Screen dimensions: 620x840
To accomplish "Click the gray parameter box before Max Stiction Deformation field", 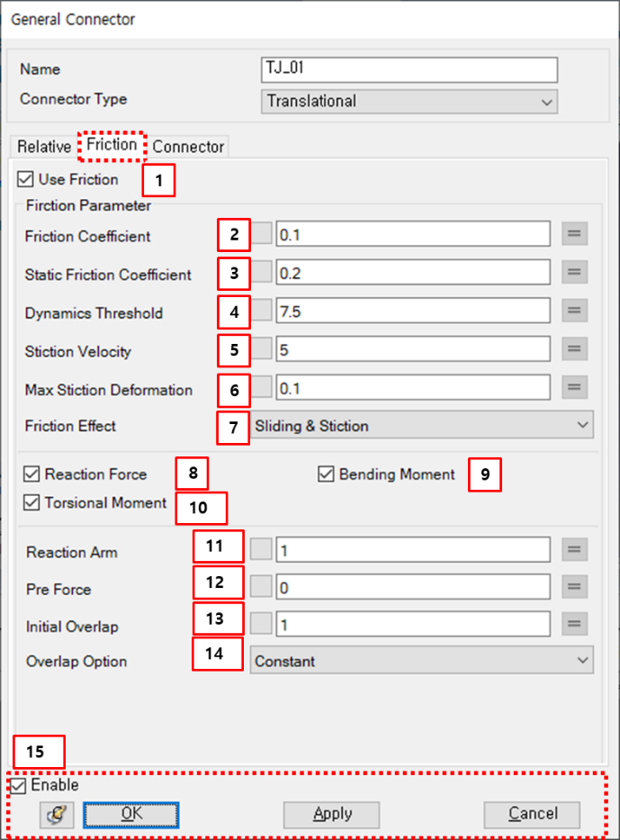I will pyautogui.click(x=261, y=387).
